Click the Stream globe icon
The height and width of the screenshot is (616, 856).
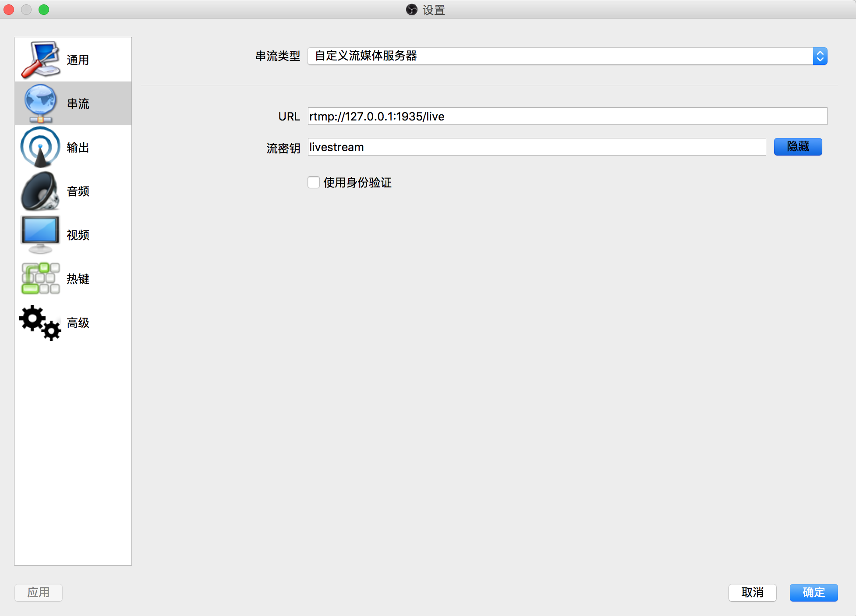40,103
